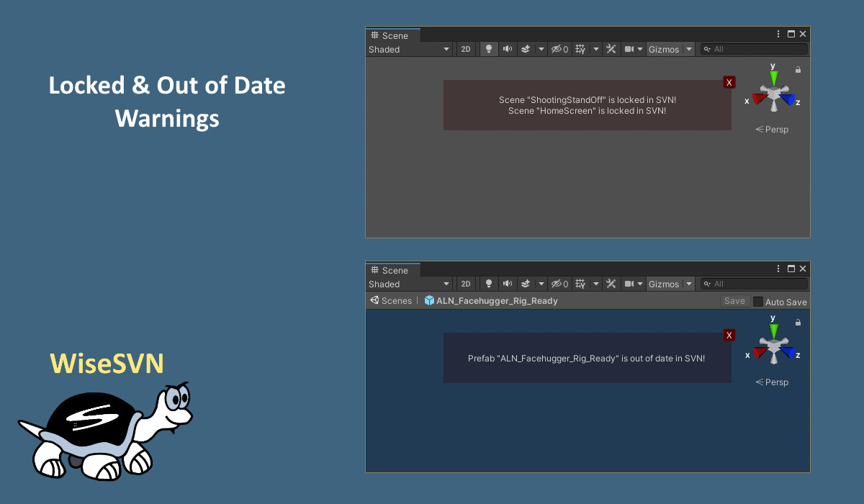Select ALN_Facehugger_Rig_Ready prefab breadcrumb

point(491,301)
